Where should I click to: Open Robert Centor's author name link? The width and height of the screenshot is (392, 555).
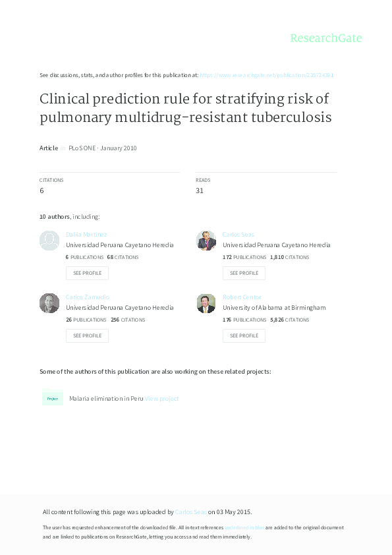click(x=242, y=297)
